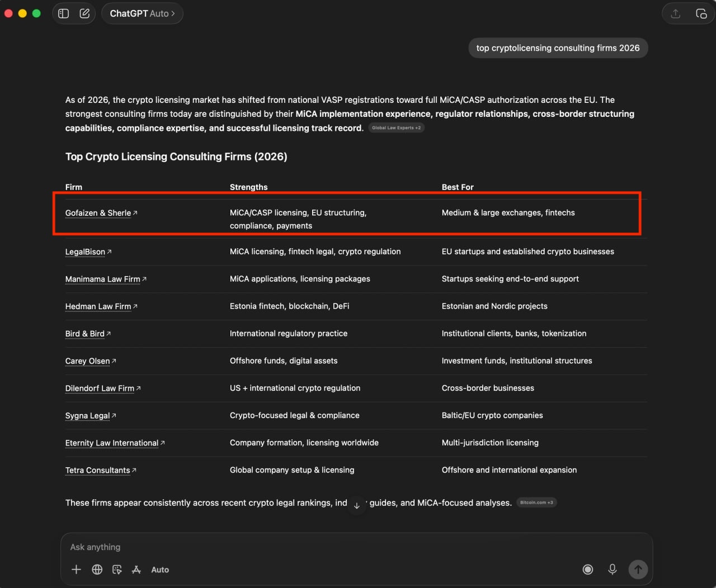The width and height of the screenshot is (716, 588).
Task: Open the Tetra Consultants link
Action: click(x=101, y=471)
